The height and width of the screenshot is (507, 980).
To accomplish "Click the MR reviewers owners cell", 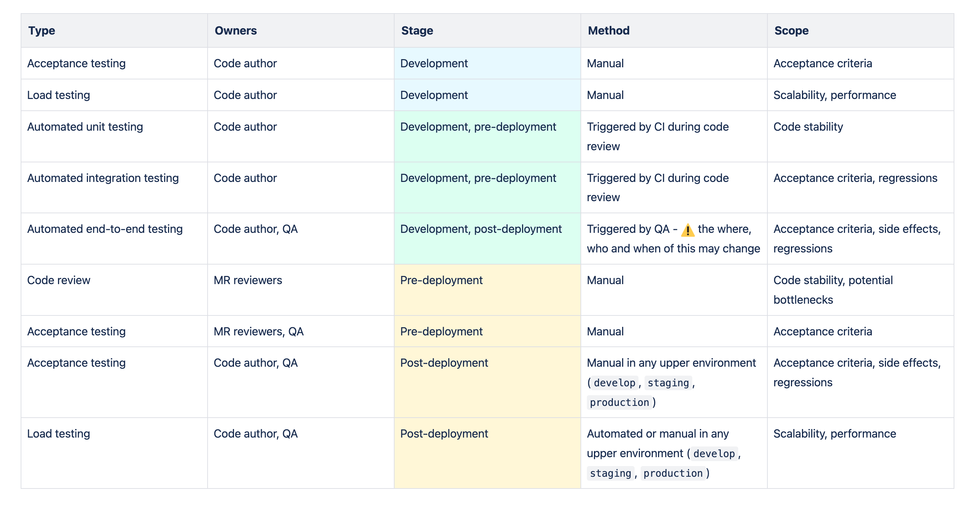I will click(247, 280).
